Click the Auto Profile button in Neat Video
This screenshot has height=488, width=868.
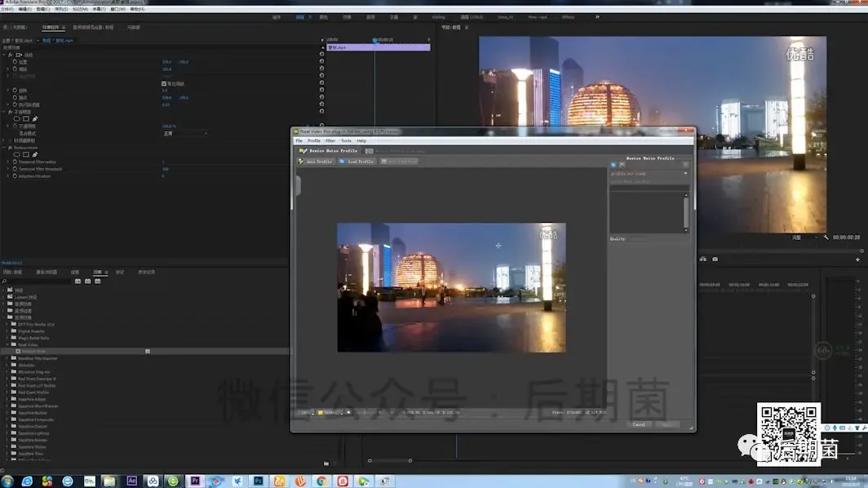(x=316, y=162)
